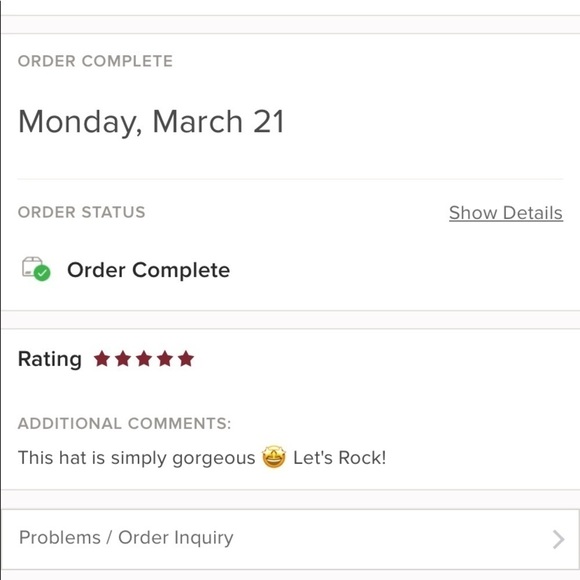This screenshot has height=580, width=580.
Task: Click the ADDITIONAL COMMENTS label
Action: 124,424
